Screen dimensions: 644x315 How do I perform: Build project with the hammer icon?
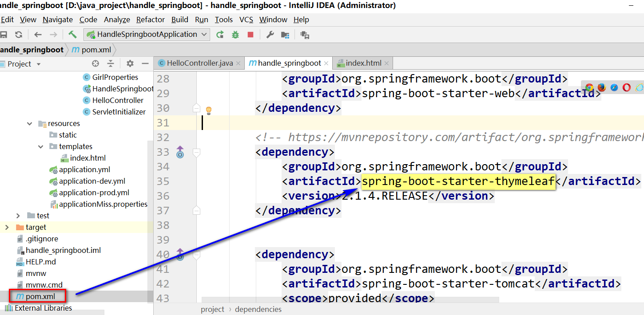coord(72,35)
